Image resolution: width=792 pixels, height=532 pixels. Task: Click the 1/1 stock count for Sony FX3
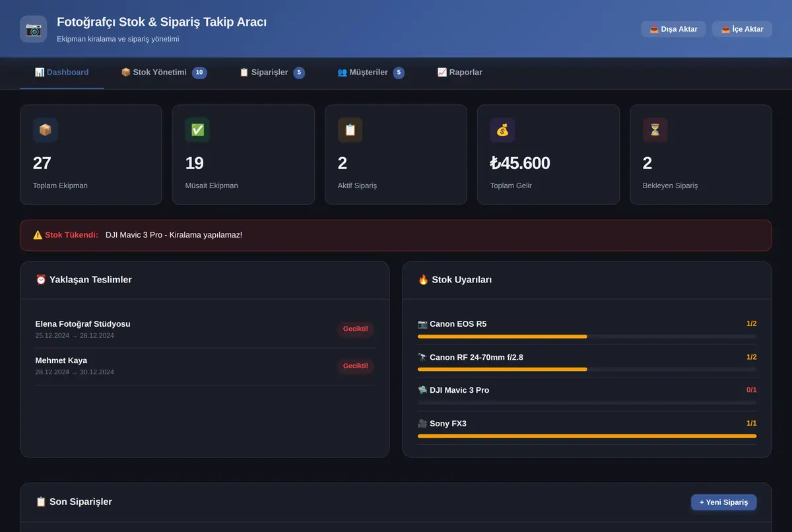click(752, 423)
